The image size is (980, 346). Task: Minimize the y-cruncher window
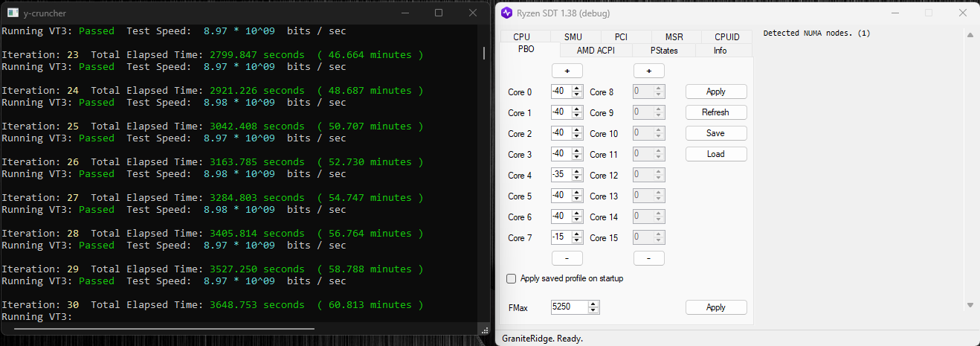[x=404, y=13]
